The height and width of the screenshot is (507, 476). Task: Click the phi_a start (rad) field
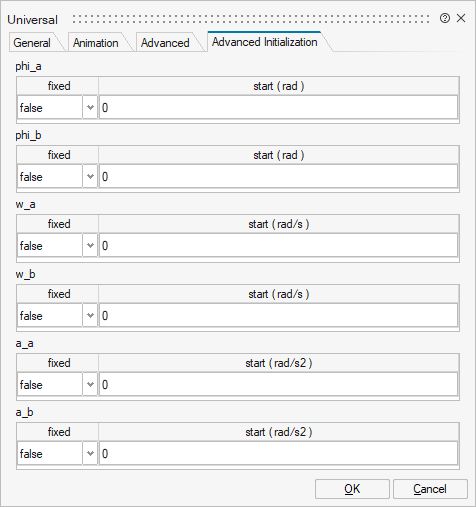[278, 108]
